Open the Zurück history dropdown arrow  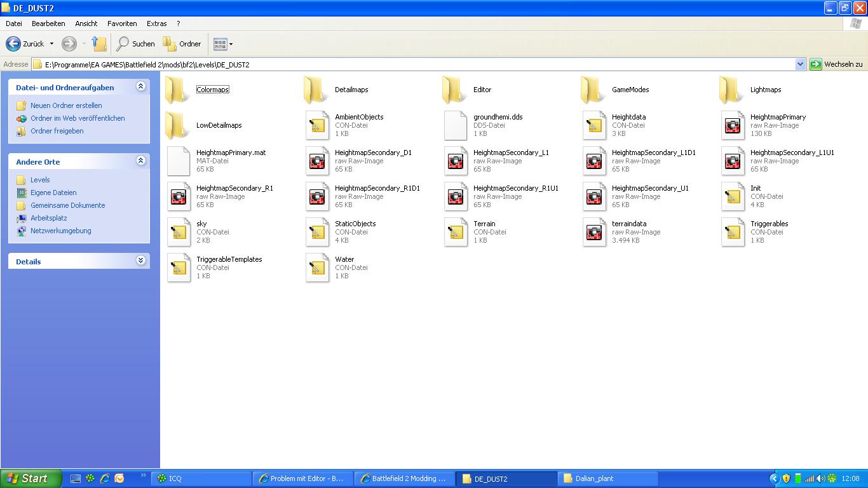[x=51, y=44]
